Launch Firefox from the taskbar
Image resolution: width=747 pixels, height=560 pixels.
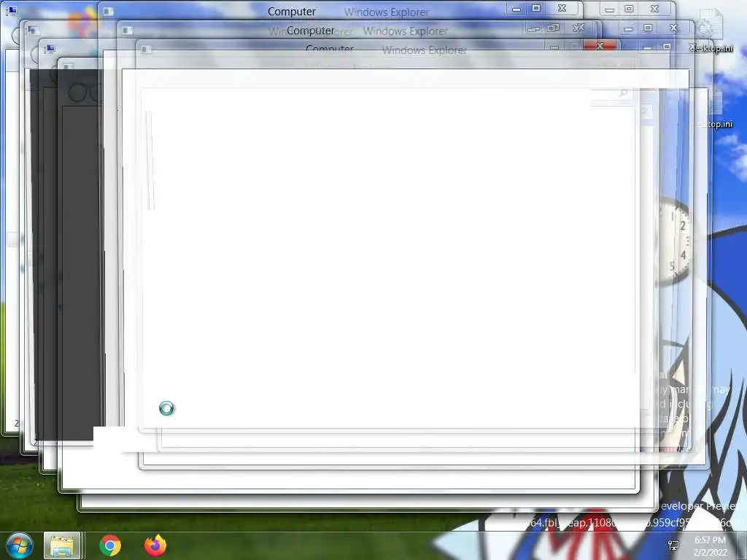click(155, 545)
